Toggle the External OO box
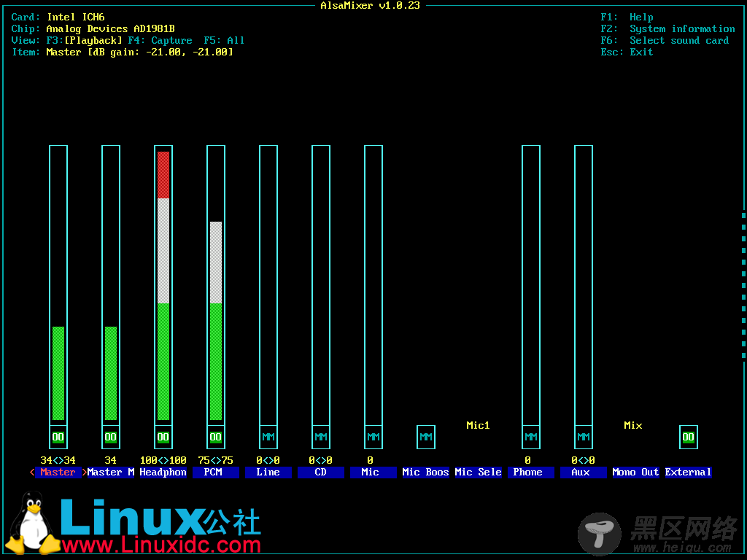The width and height of the screenshot is (747, 560). (689, 437)
